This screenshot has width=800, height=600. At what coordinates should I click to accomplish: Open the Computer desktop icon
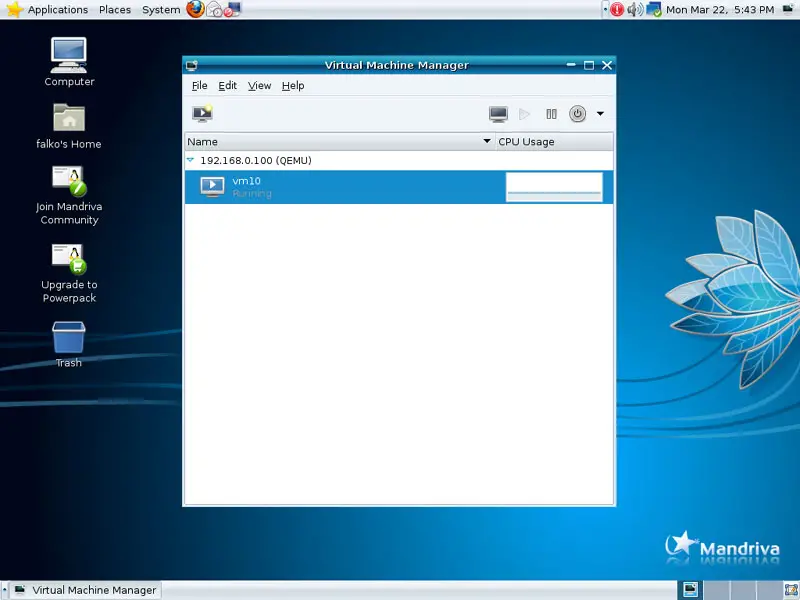coord(69,62)
